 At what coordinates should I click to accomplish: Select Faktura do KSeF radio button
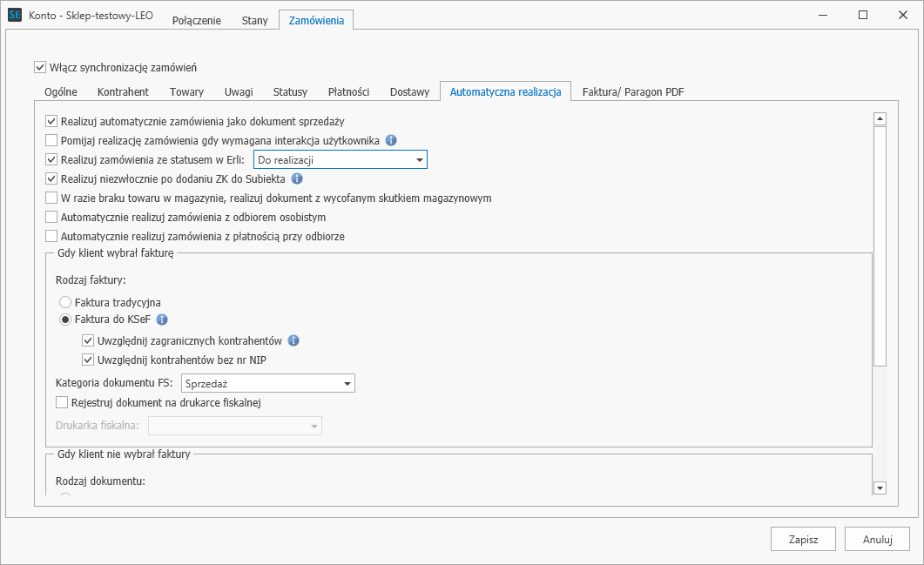[x=65, y=319]
